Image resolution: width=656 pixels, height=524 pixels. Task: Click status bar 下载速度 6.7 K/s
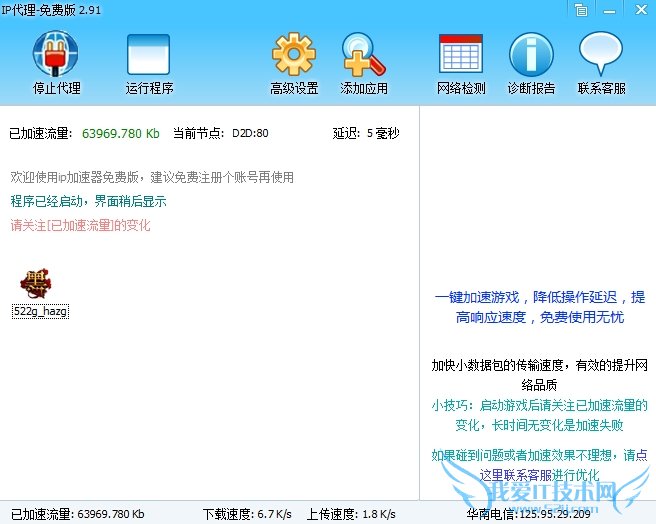click(x=247, y=514)
